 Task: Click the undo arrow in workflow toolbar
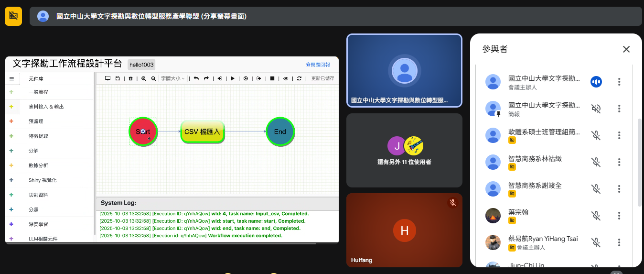(196, 78)
